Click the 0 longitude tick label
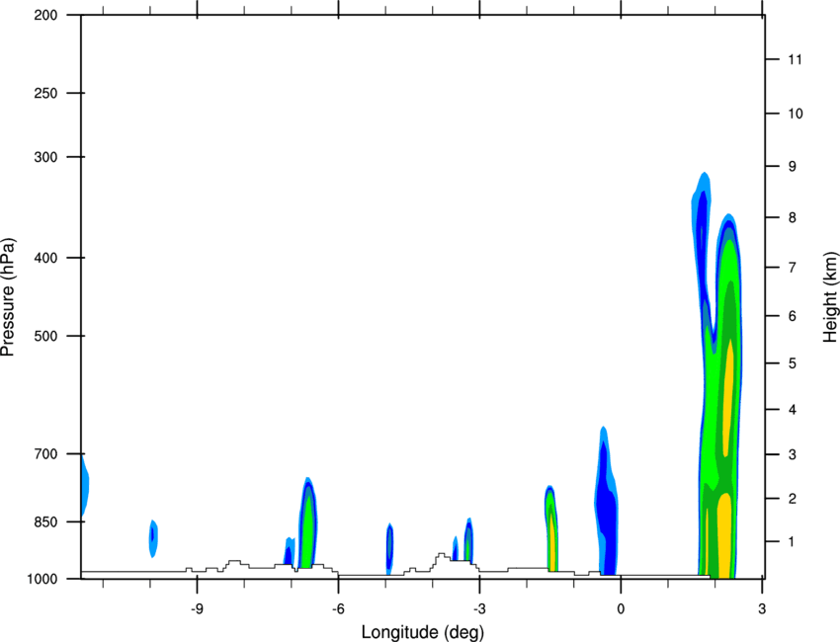Image resolution: width=840 pixels, height=642 pixels. point(621,609)
